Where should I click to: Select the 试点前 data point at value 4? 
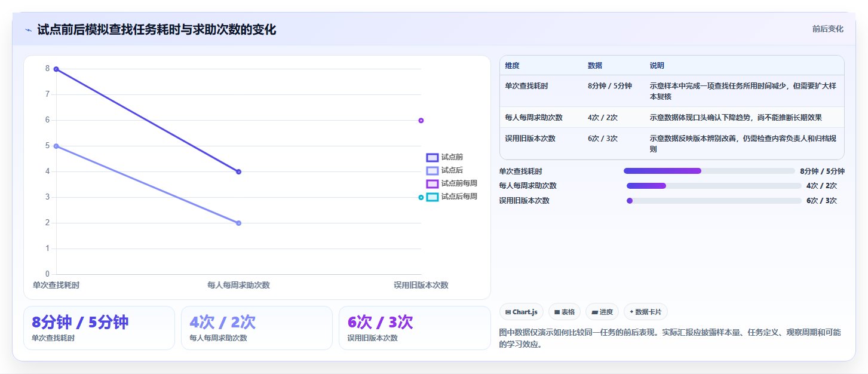click(239, 171)
